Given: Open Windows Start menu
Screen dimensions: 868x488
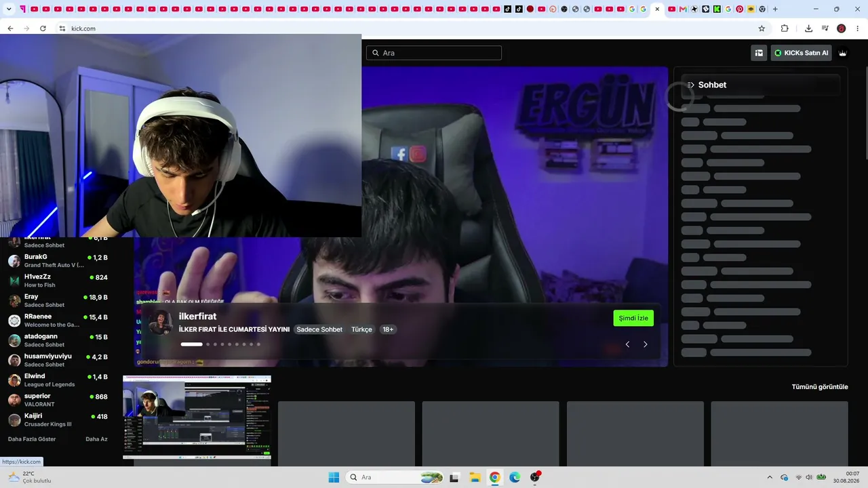Looking at the screenshot, I should pos(334,477).
